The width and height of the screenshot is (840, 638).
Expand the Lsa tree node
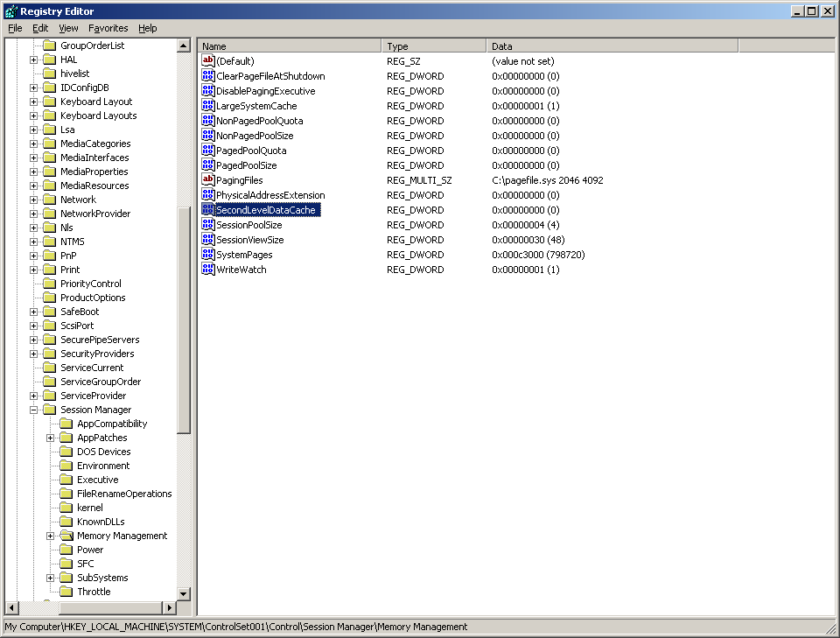point(34,130)
